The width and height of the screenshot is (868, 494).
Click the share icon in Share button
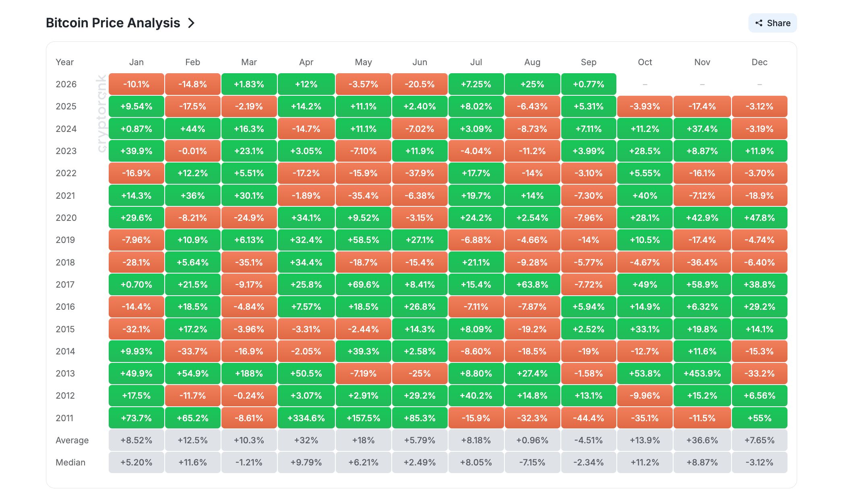click(759, 23)
